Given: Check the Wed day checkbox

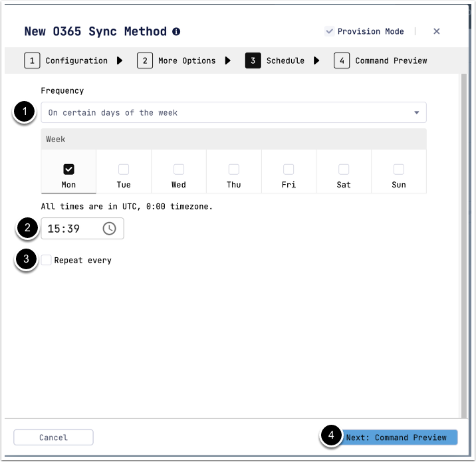Looking at the screenshot, I should coord(179,169).
